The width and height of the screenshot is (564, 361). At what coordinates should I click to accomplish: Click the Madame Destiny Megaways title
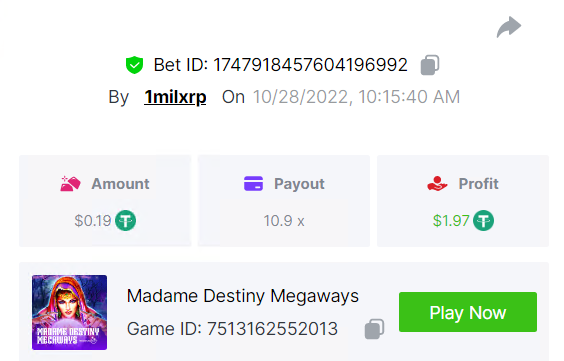coord(243,296)
